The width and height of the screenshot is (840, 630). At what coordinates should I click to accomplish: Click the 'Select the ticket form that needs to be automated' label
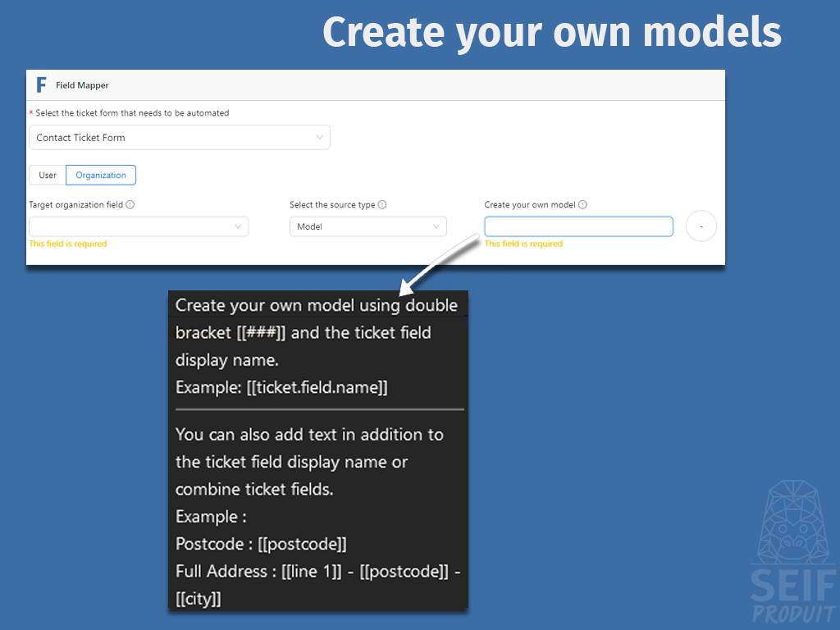pyautogui.click(x=132, y=113)
